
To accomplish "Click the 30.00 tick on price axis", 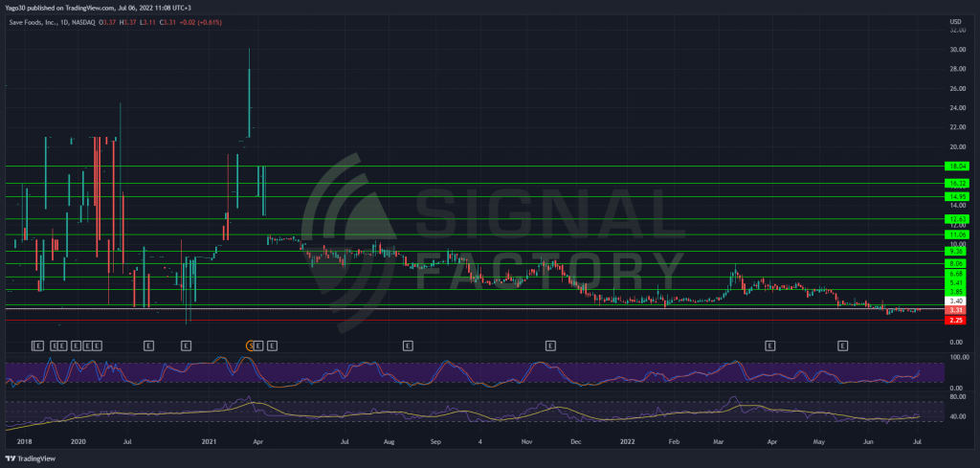I will [x=958, y=50].
